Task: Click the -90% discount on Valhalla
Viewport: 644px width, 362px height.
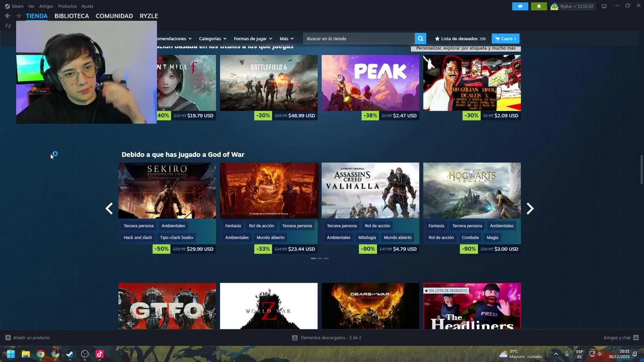Action: [x=368, y=249]
